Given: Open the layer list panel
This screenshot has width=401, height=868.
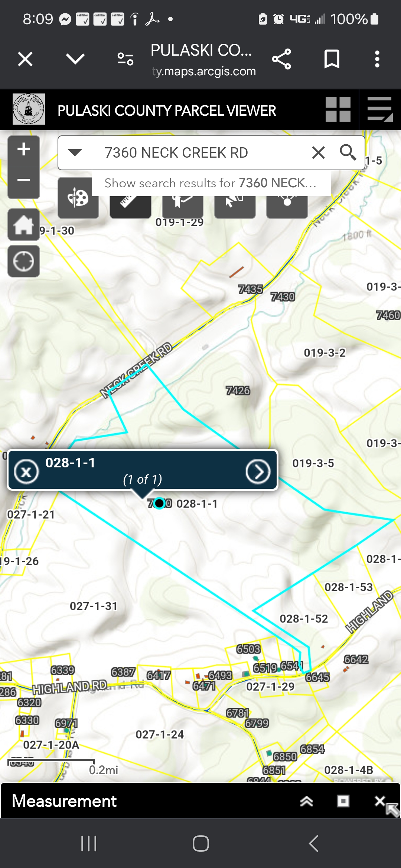Looking at the screenshot, I should point(380,109).
